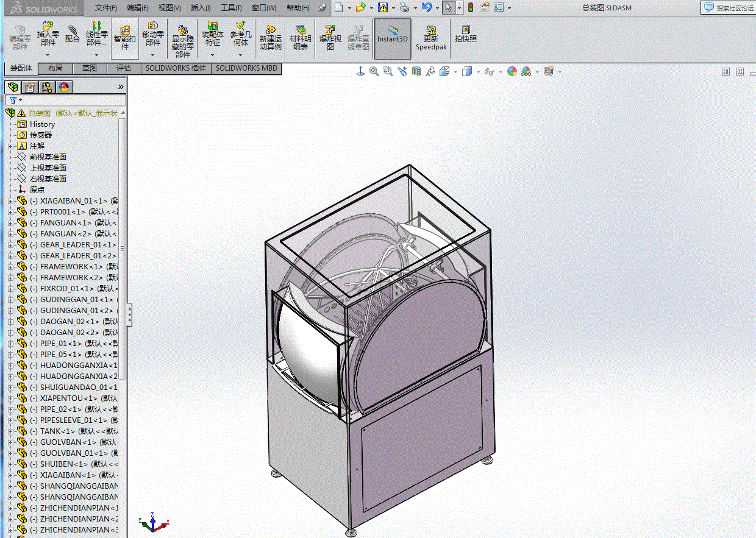
Task: Click the Apply Scene icon
Action: (x=526, y=71)
